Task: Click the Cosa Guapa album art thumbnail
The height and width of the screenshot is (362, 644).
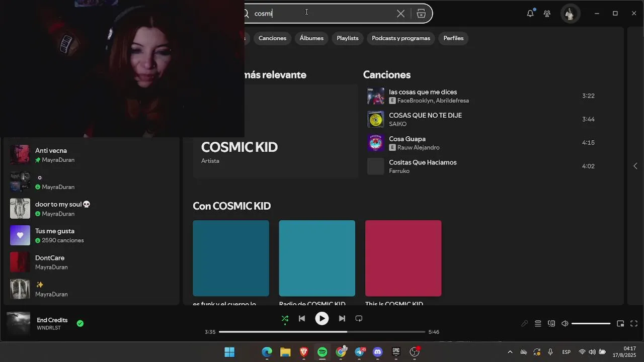Action: tap(376, 143)
